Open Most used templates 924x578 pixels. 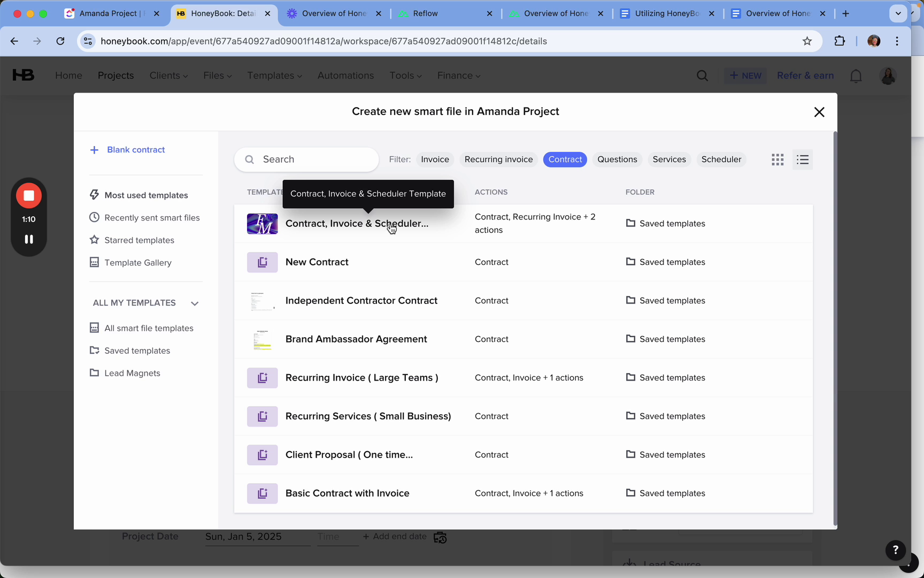[139, 195]
